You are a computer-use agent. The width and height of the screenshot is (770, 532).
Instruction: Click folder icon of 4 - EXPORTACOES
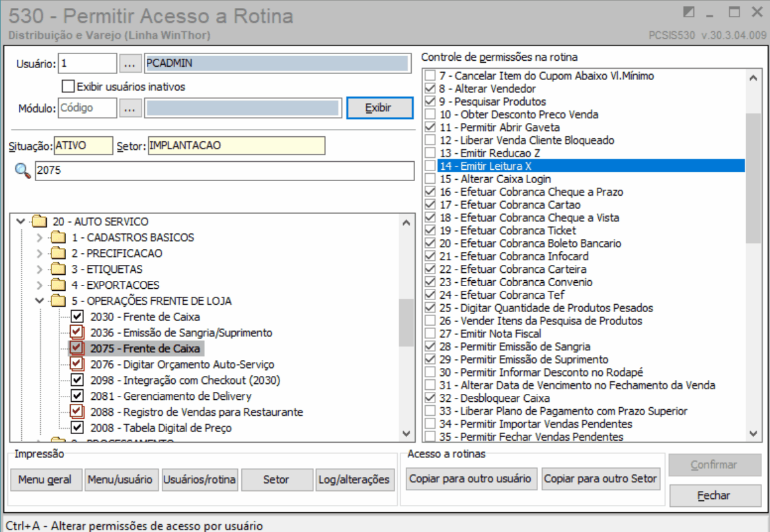click(58, 285)
